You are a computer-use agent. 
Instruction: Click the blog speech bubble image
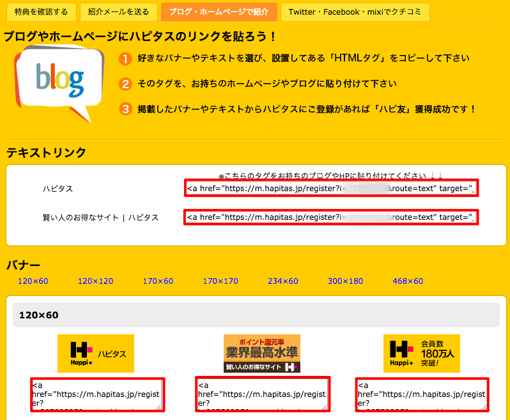tap(59, 84)
